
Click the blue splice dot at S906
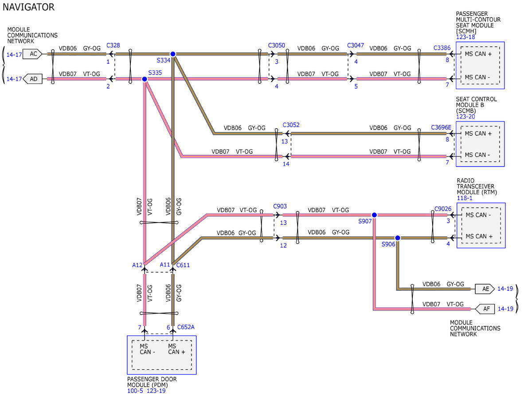tap(398, 238)
